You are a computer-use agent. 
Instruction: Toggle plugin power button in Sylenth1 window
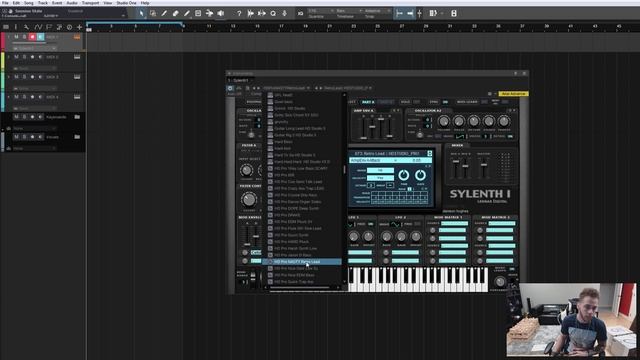coord(230,88)
